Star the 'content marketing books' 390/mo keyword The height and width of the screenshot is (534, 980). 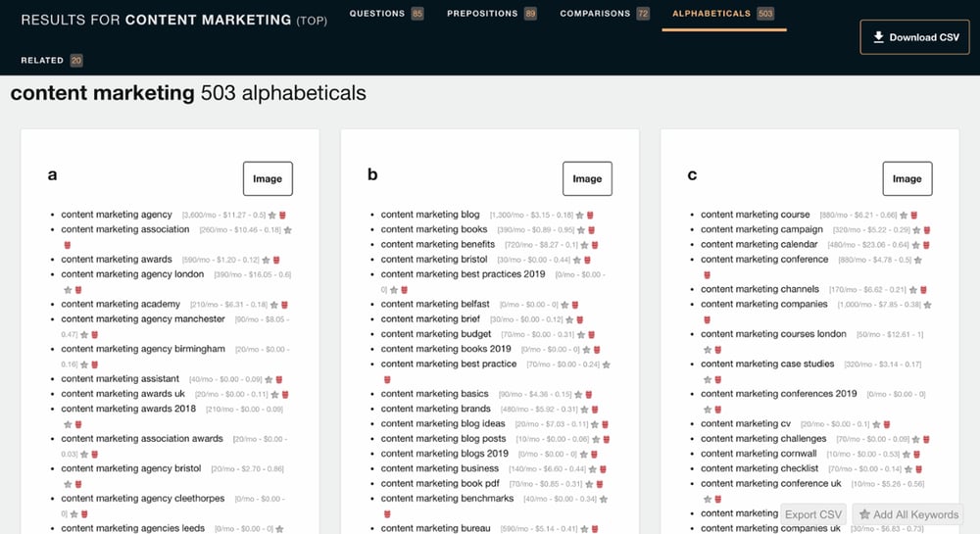point(581,230)
